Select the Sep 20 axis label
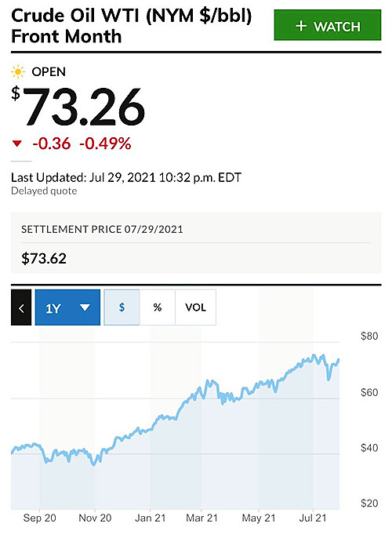 click(39, 518)
